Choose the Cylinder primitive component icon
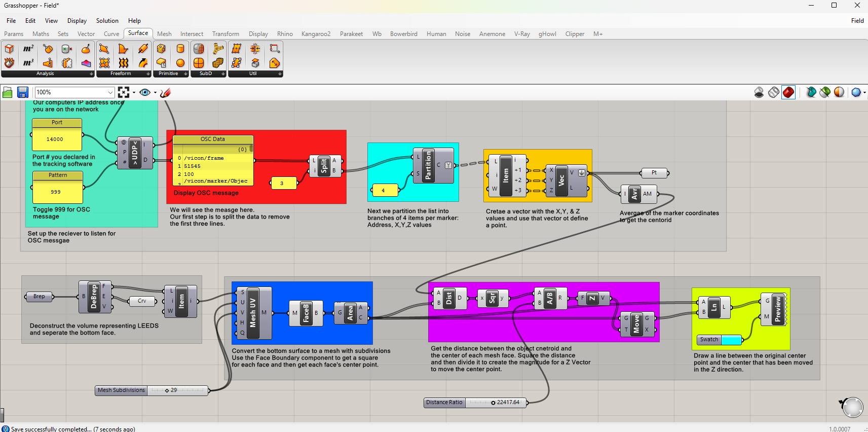 point(180,49)
